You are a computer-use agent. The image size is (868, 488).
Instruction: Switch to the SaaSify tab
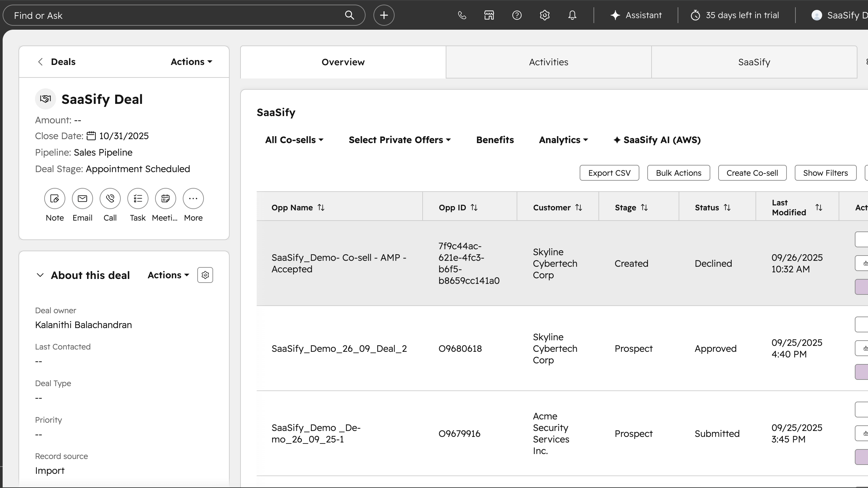coord(754,62)
